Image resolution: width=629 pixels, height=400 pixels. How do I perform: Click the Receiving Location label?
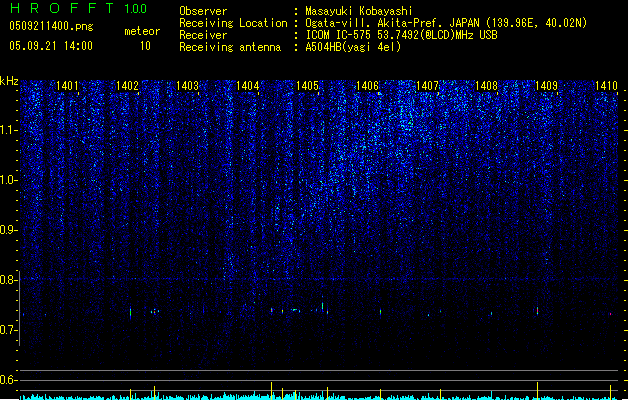pyautogui.click(x=233, y=23)
